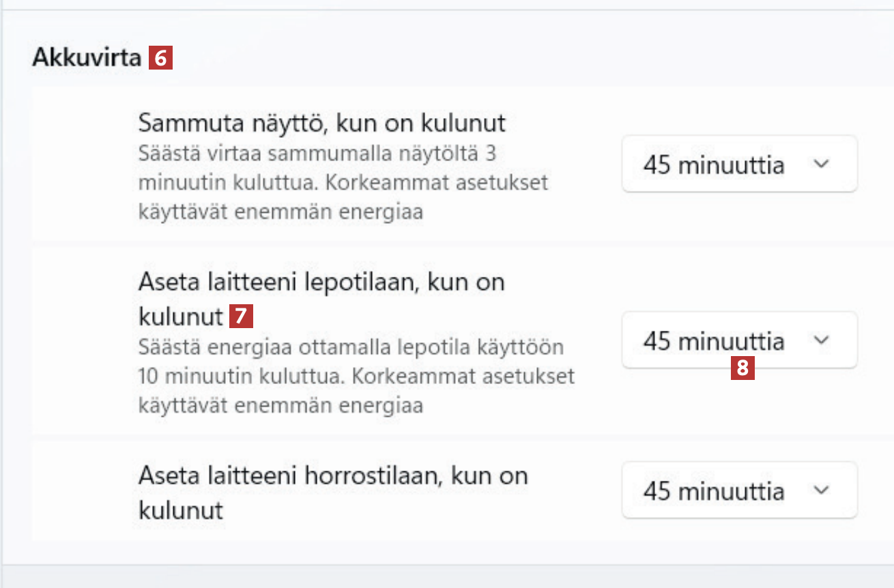The height and width of the screenshot is (588, 894).
Task: Select the "Aseta laitteeni lepotilaan" label
Action: coord(321,282)
